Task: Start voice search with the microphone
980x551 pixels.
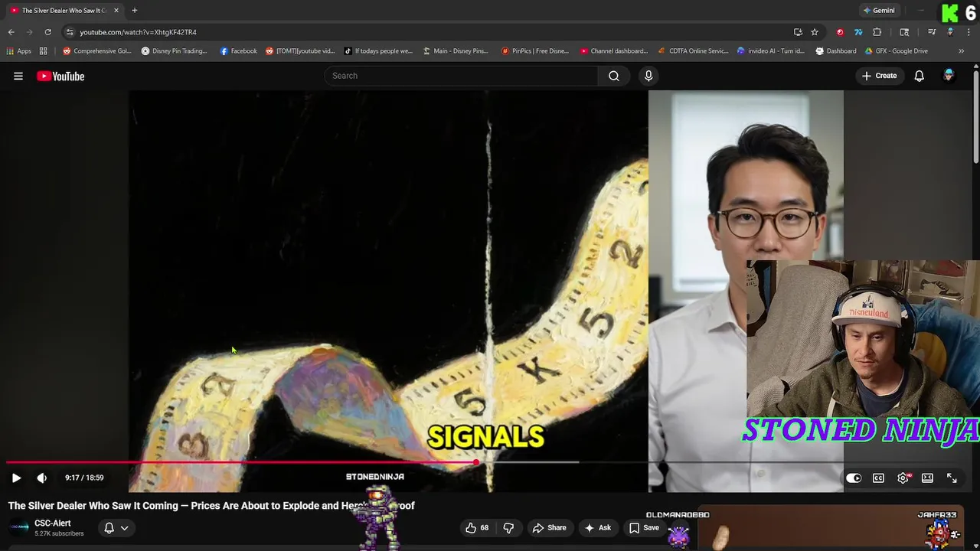Action: click(648, 76)
